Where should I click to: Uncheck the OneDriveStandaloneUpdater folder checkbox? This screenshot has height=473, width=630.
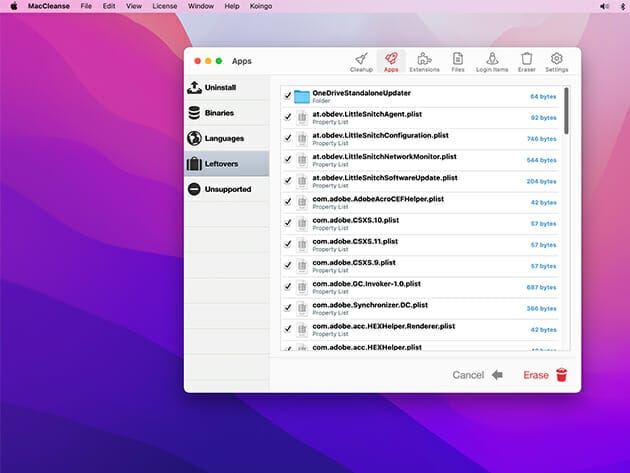point(288,97)
